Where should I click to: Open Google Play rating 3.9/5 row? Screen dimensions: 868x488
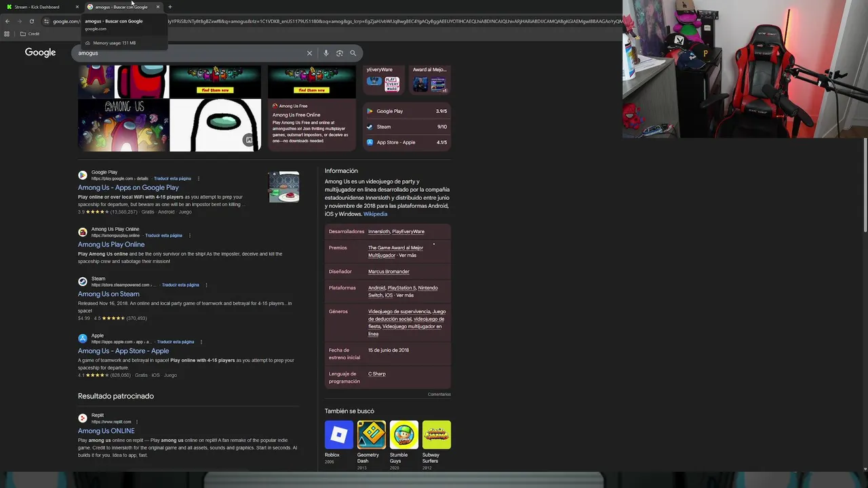(x=407, y=111)
